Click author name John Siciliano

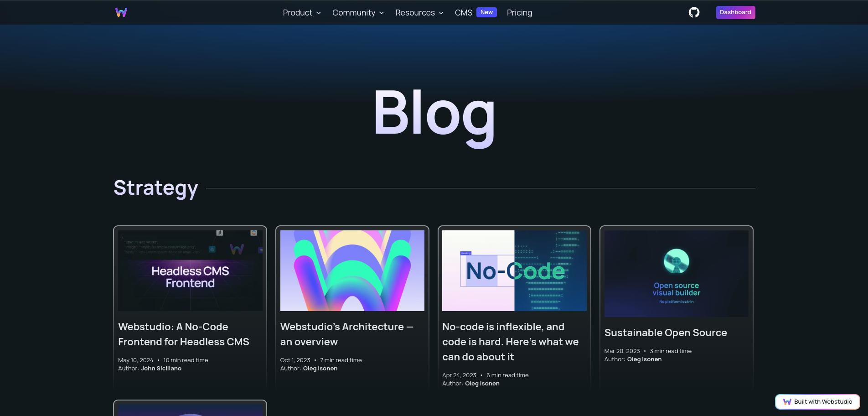[161, 369]
